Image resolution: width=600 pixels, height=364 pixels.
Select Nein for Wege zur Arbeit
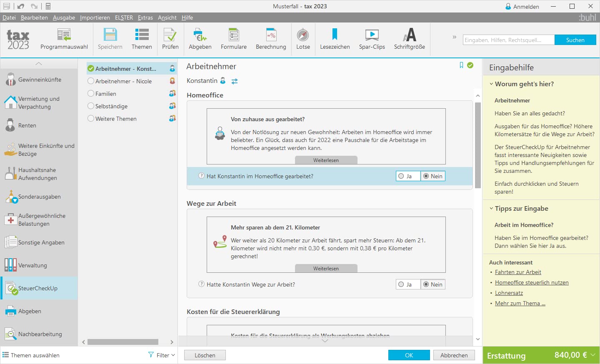coord(433,284)
